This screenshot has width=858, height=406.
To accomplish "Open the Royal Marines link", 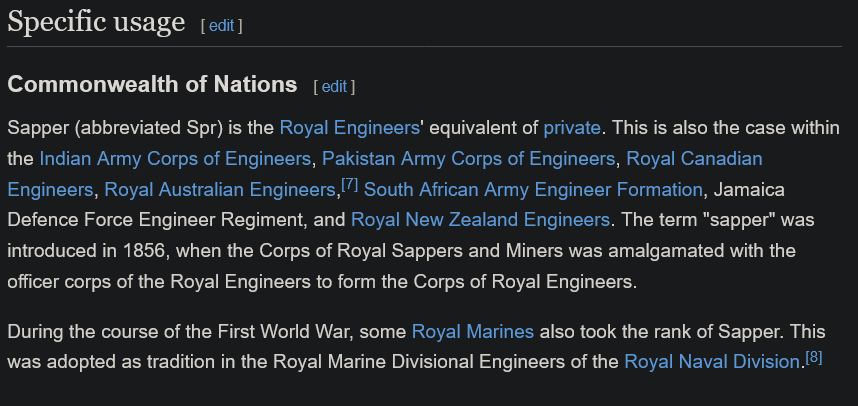I will (473, 331).
